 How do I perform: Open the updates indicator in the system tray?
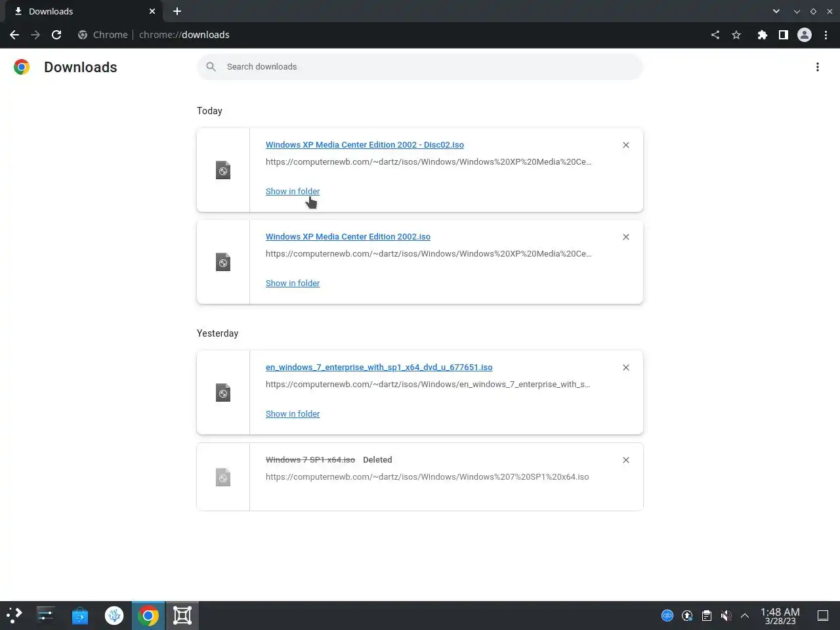(687, 616)
